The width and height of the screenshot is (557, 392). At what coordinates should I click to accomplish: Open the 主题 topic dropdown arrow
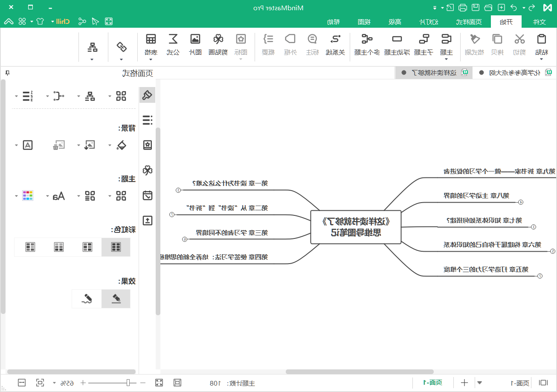coord(446,60)
